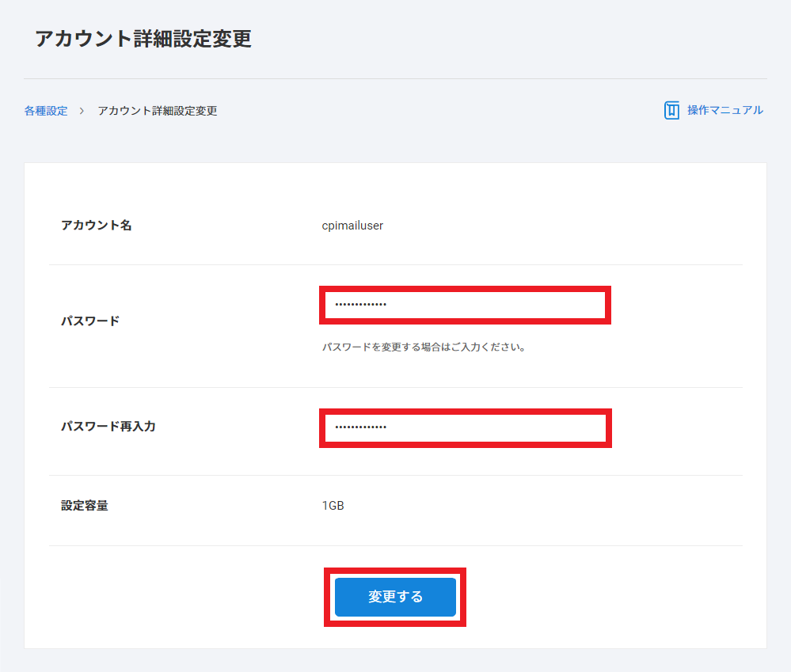
Task: Select the 1GB capacity value
Action: tap(333, 506)
